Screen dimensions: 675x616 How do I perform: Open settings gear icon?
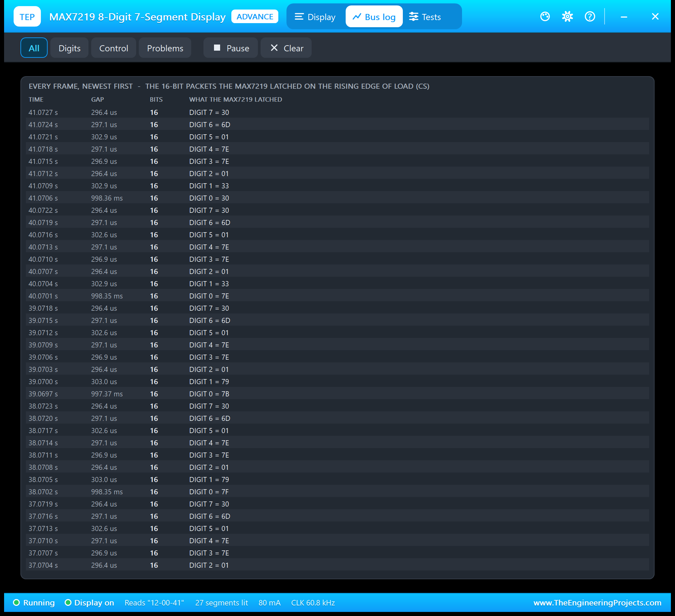point(567,17)
